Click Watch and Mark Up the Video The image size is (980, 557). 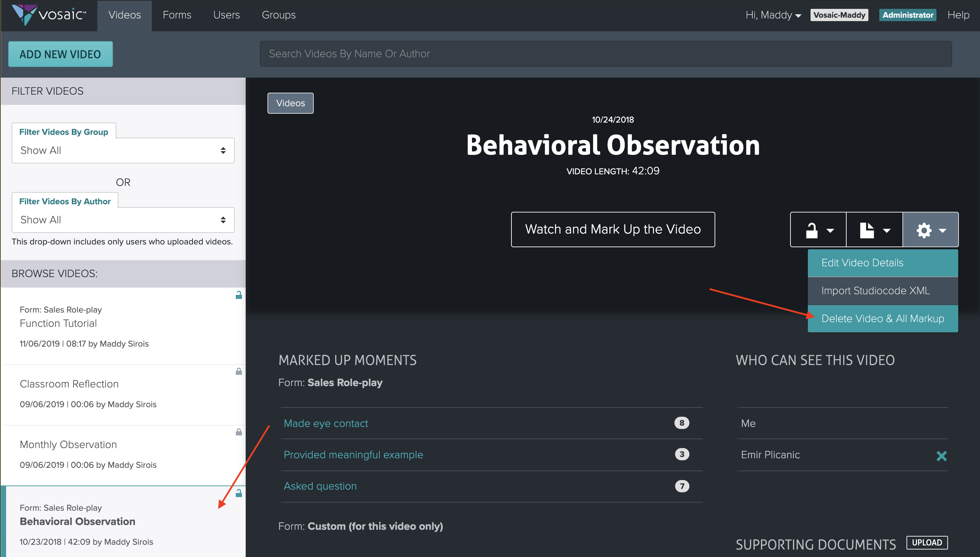tap(613, 229)
